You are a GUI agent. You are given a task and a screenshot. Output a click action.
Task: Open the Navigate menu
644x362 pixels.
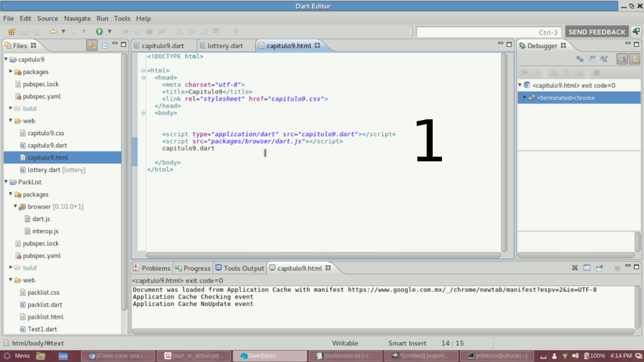pos(77,19)
